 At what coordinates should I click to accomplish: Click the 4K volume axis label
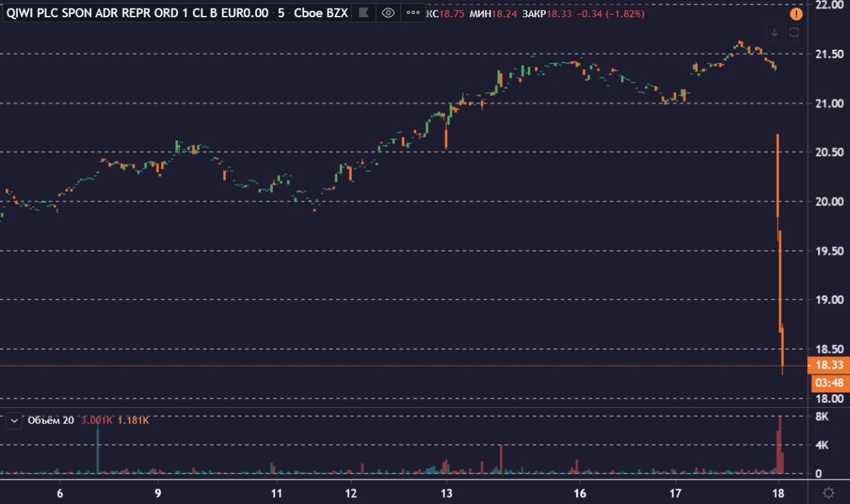(x=822, y=446)
